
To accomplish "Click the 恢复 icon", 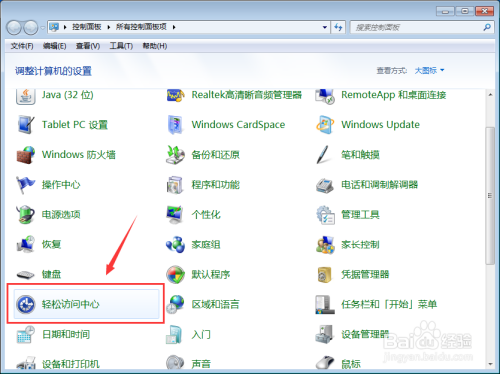I will pos(26,244).
